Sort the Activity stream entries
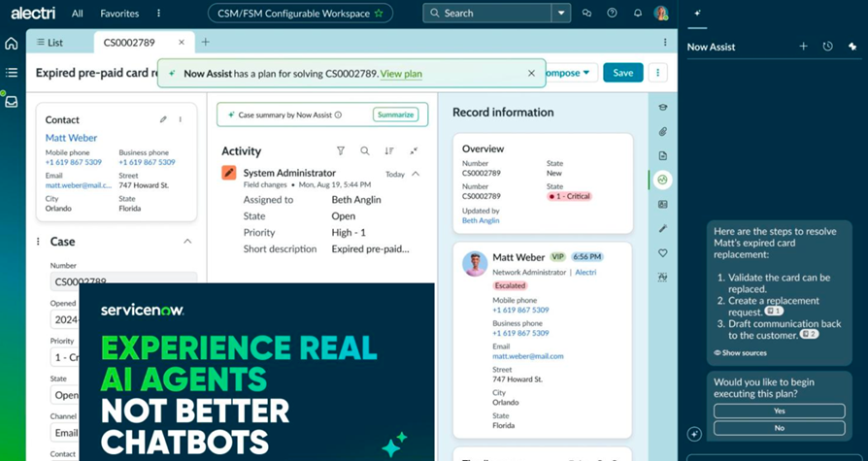The image size is (868, 461). [x=389, y=151]
